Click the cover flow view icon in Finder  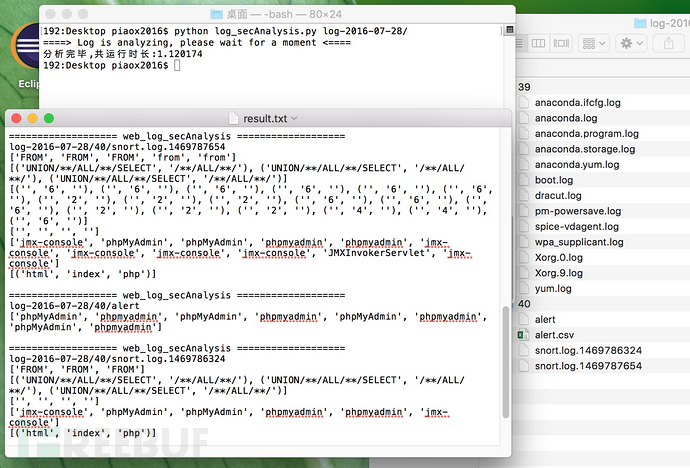pyautogui.click(x=561, y=43)
